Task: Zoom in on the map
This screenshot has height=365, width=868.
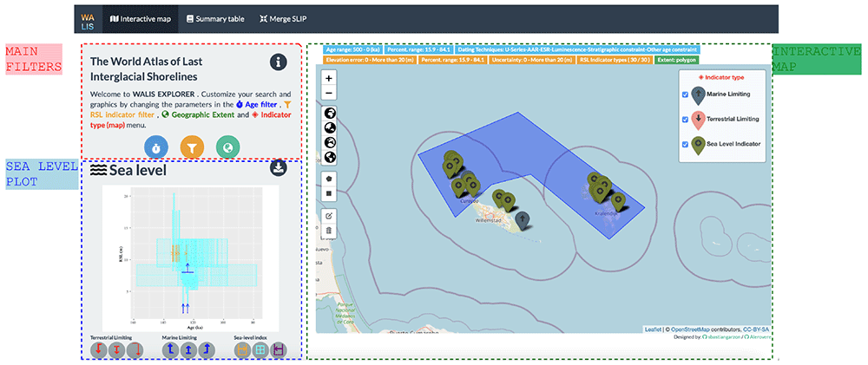Action: click(329, 79)
